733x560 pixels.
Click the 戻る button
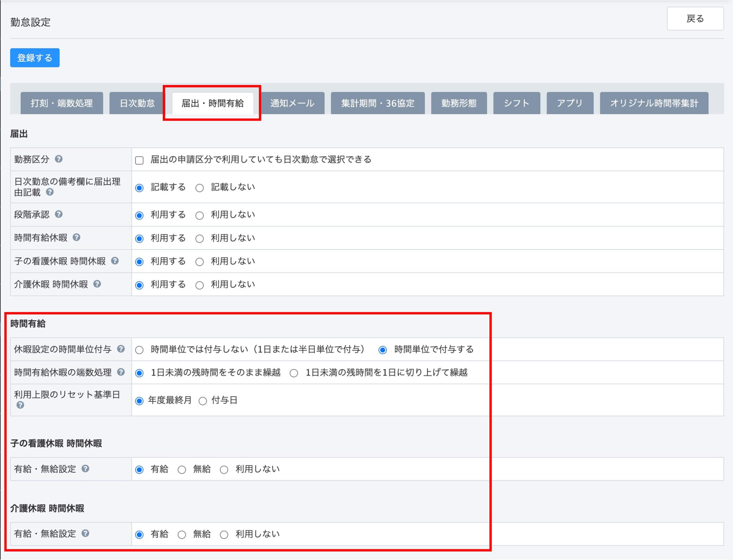[695, 19]
